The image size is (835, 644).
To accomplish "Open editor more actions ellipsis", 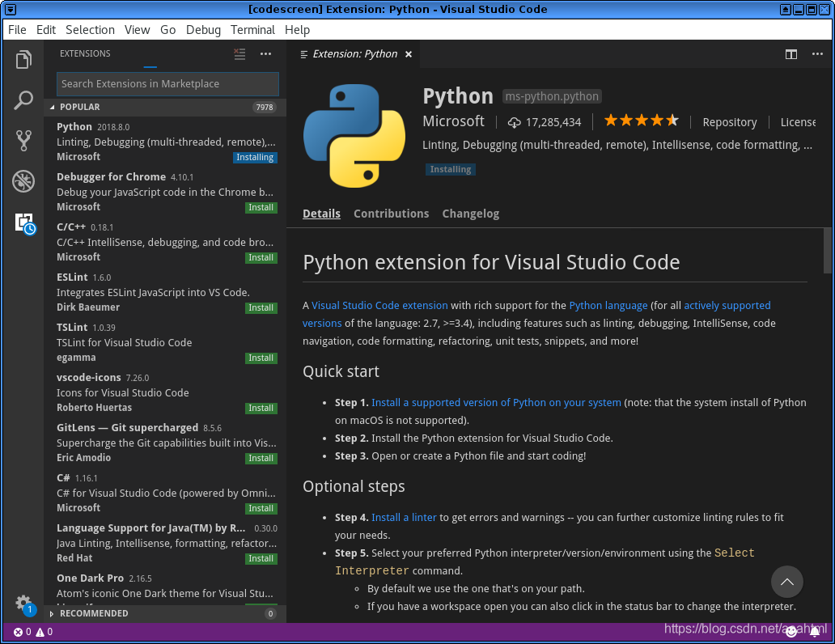I will 817,53.
